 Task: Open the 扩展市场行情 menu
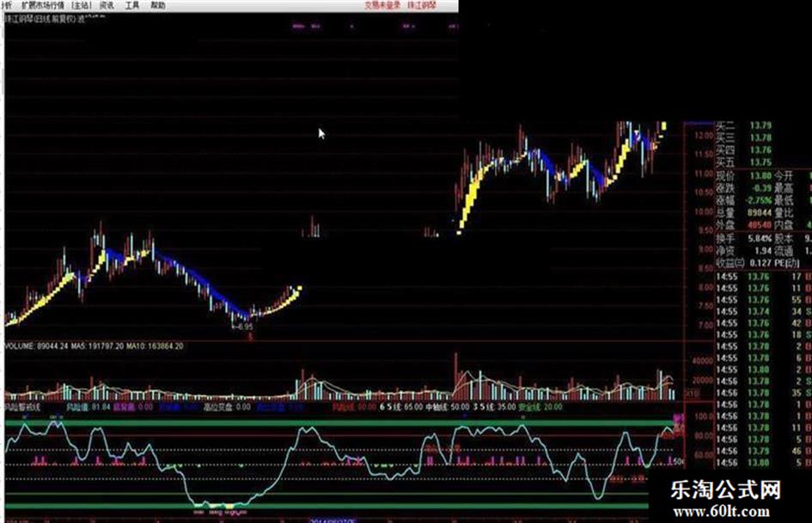point(43,5)
